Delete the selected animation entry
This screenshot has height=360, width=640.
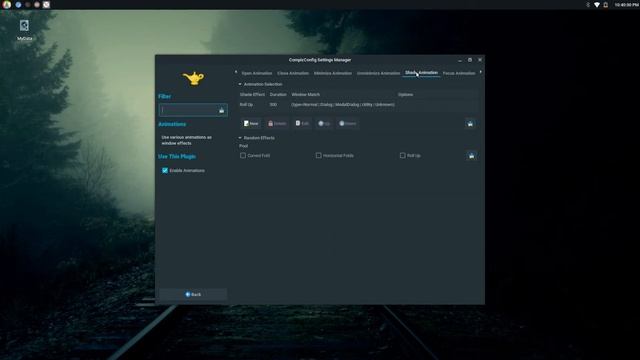[x=277, y=123]
